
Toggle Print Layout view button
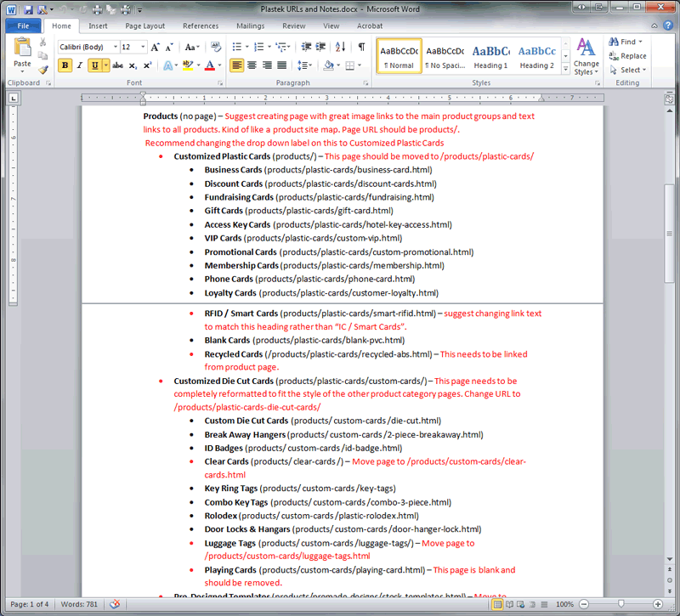[x=497, y=604]
